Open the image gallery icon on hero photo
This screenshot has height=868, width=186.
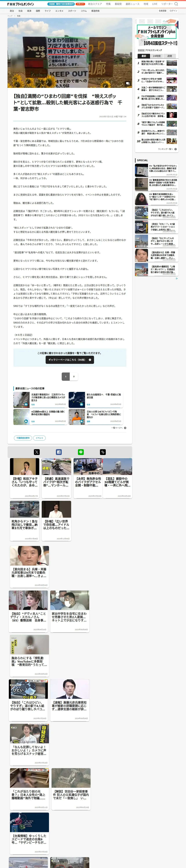[128, 83]
